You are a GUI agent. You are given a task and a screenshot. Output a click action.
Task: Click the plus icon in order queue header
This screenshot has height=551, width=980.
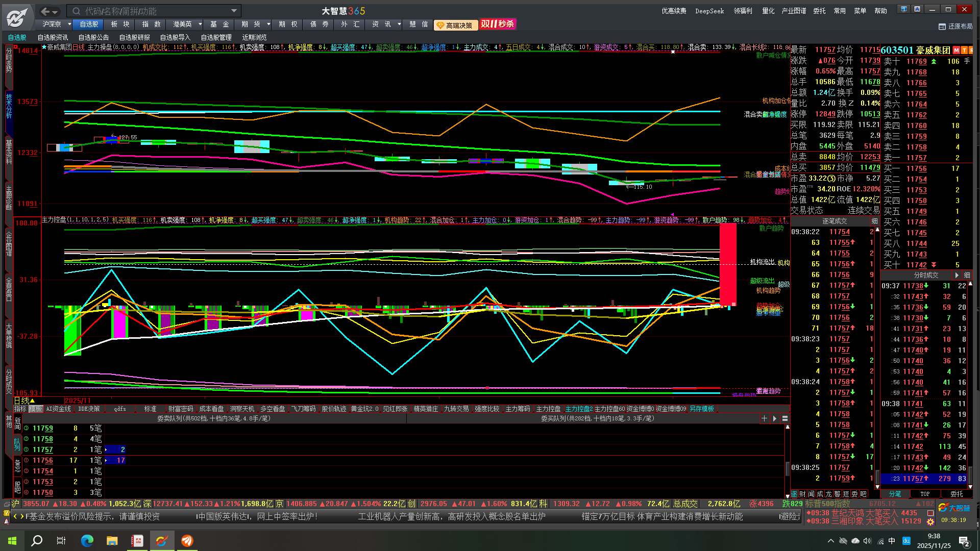point(764,418)
